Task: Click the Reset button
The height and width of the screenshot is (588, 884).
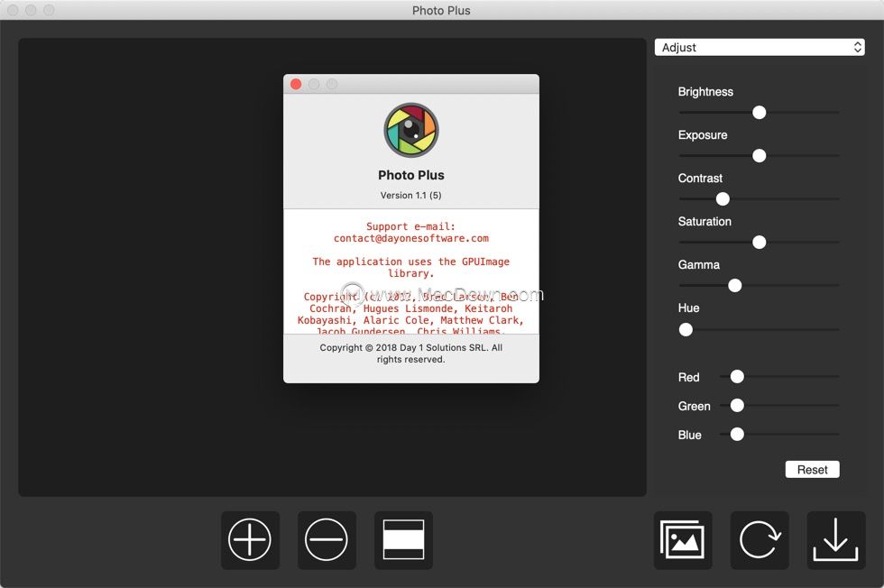Action: pyautogui.click(x=812, y=470)
